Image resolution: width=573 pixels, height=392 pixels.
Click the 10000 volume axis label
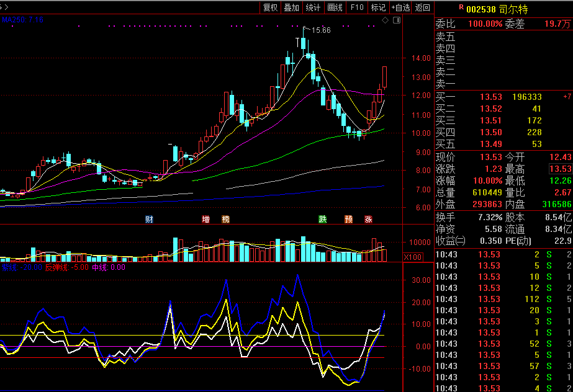point(420,243)
